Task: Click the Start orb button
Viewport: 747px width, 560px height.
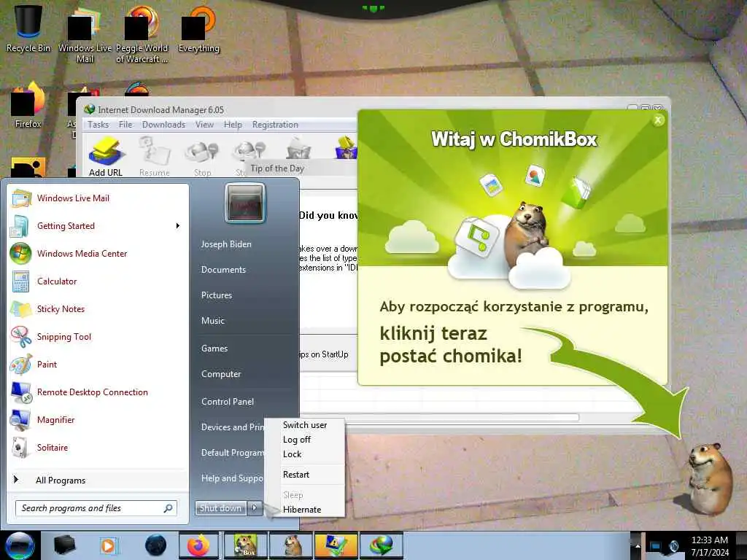Action: click(x=20, y=545)
